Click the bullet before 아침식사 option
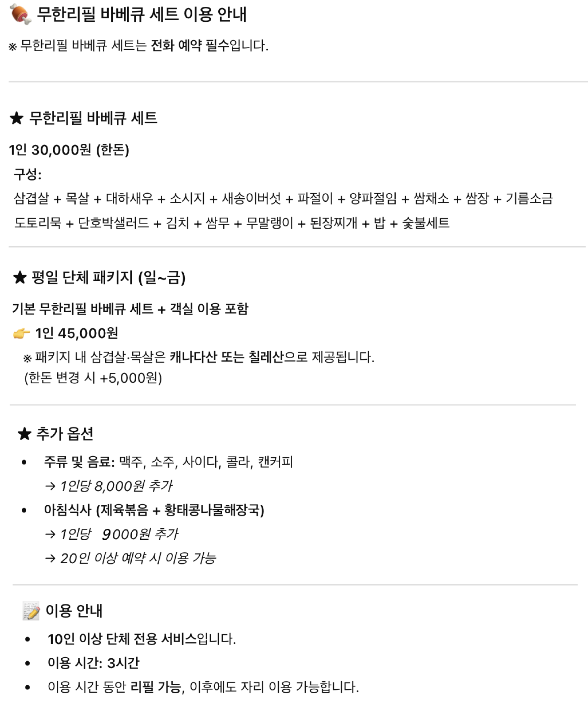Viewport: 588px width, 711px height. (x=24, y=510)
